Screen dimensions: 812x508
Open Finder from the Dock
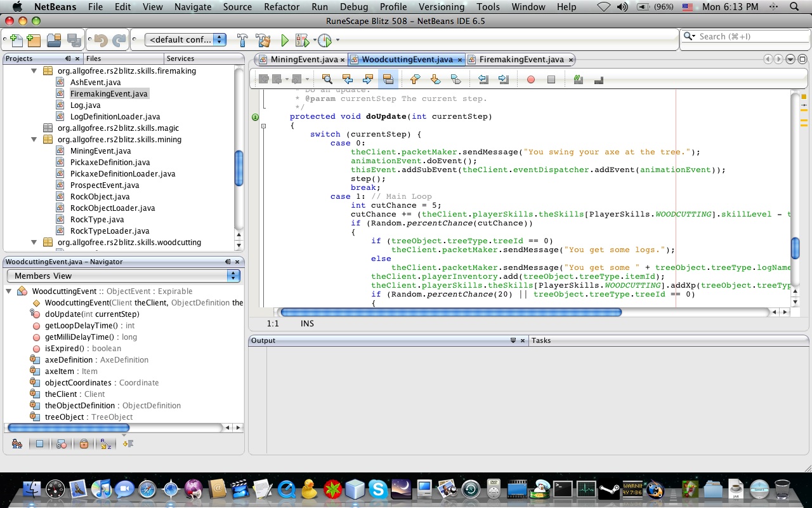32,489
